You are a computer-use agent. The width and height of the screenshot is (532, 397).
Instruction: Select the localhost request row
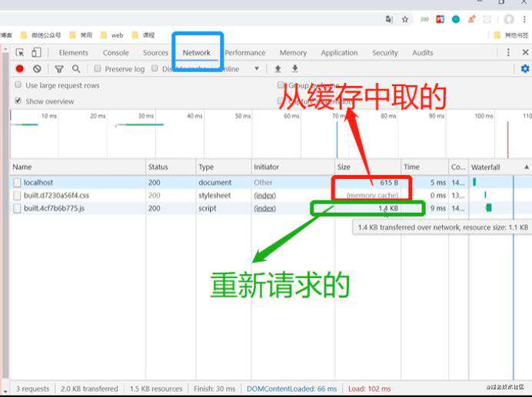pyautogui.click(x=271, y=183)
